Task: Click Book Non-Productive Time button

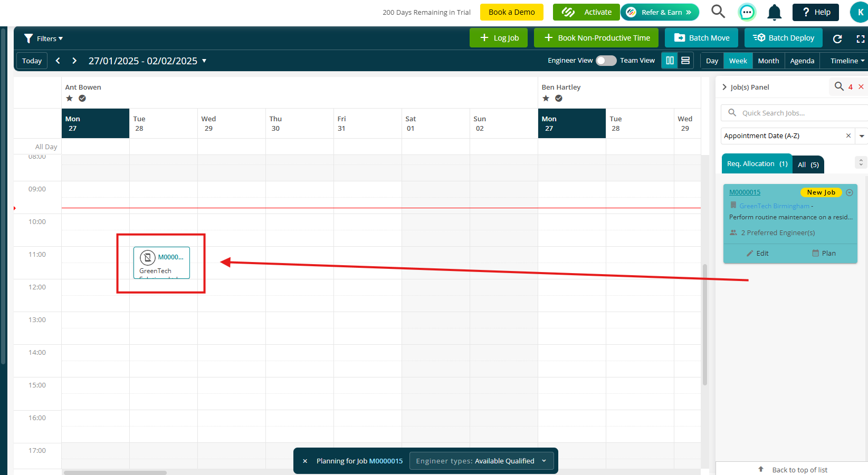Action: click(596, 38)
